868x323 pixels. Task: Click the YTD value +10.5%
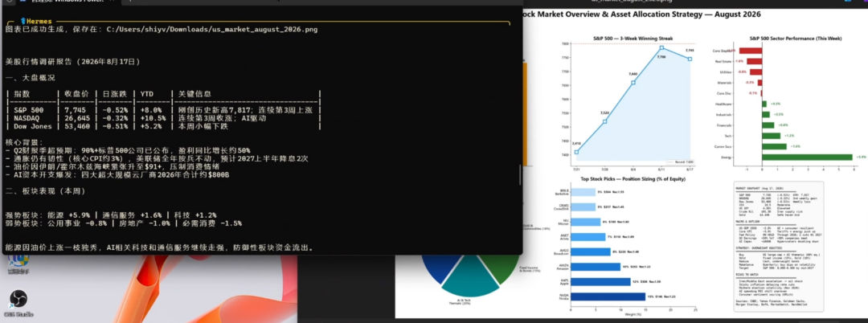click(x=154, y=118)
